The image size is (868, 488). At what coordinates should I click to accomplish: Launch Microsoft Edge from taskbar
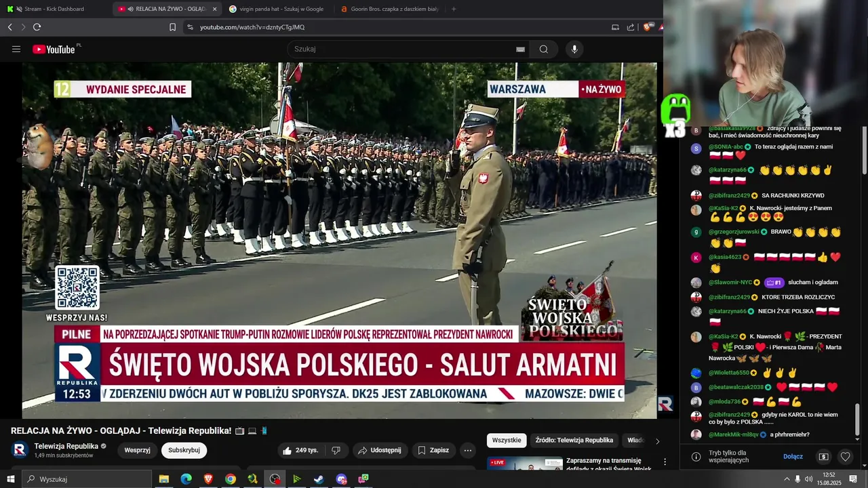[x=186, y=479]
